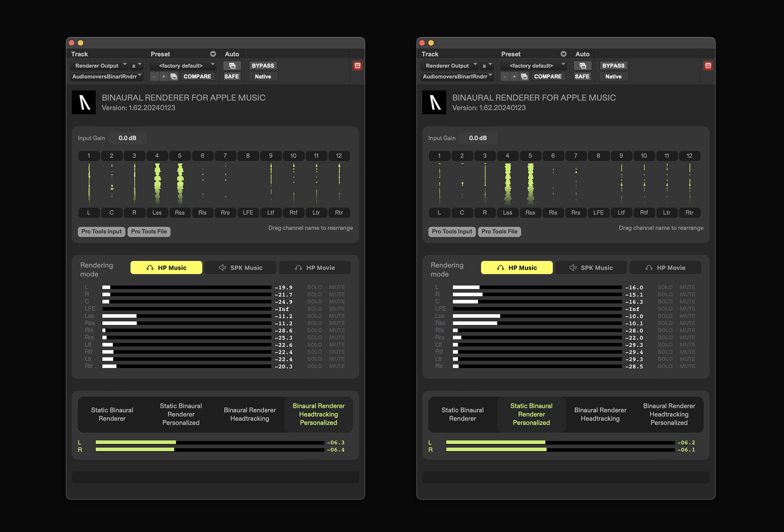Click the speaker icon on SPK Music, right window

[573, 268]
